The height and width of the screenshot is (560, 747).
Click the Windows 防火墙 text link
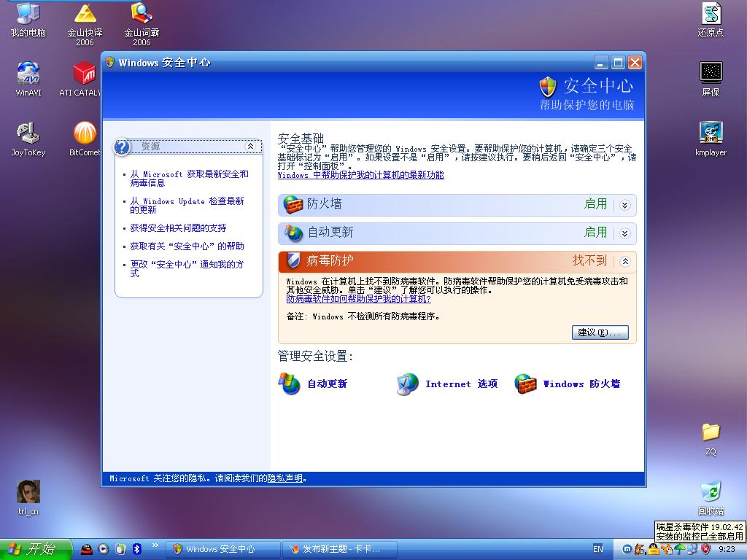click(x=581, y=384)
